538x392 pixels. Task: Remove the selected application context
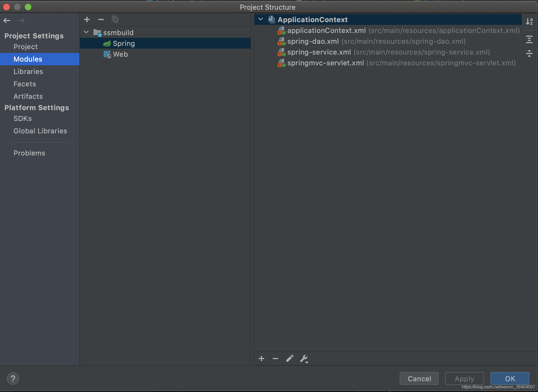(275, 359)
